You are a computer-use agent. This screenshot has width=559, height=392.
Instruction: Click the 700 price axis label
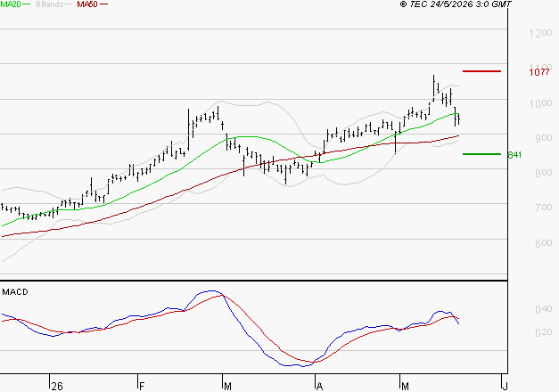pos(543,208)
